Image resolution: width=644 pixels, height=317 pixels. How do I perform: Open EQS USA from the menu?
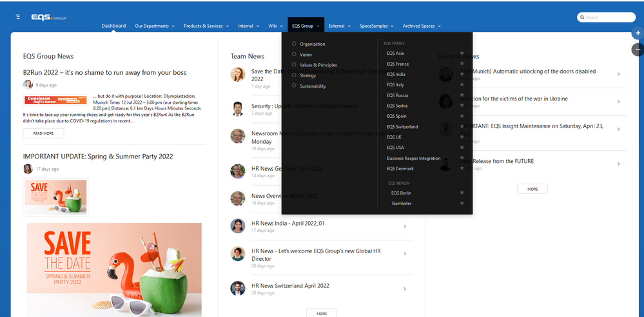point(396,148)
